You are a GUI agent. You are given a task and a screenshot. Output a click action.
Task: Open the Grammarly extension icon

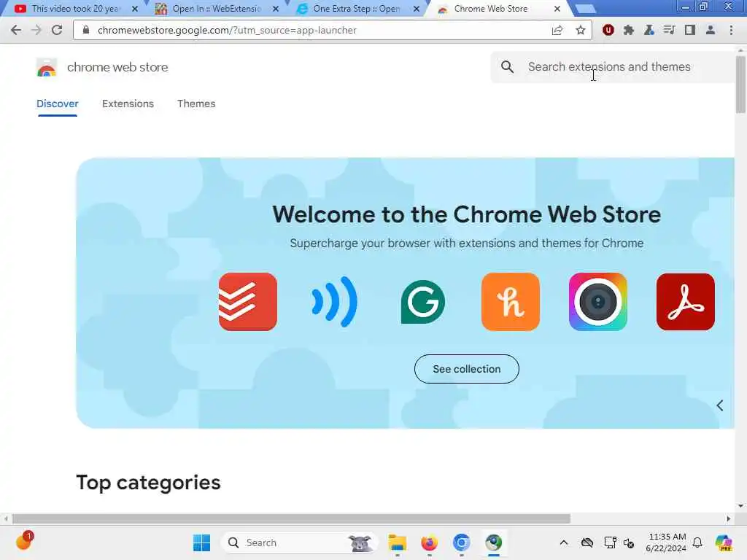tap(422, 301)
